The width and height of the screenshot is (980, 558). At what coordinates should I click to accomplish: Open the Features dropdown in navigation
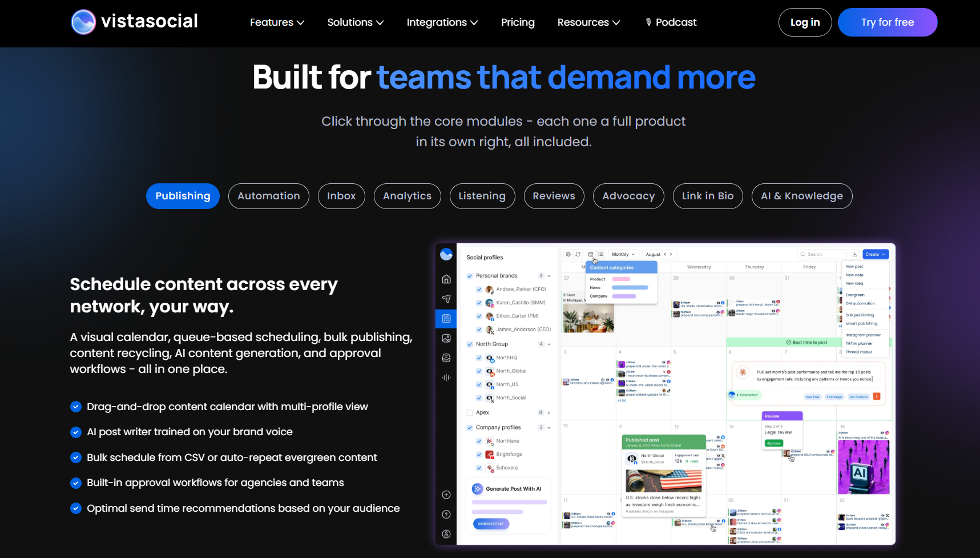coord(277,22)
